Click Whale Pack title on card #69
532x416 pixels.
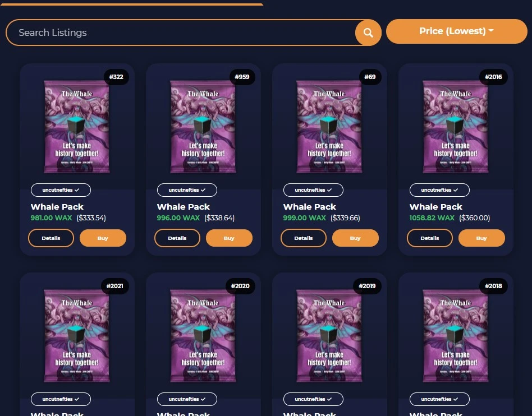309,207
